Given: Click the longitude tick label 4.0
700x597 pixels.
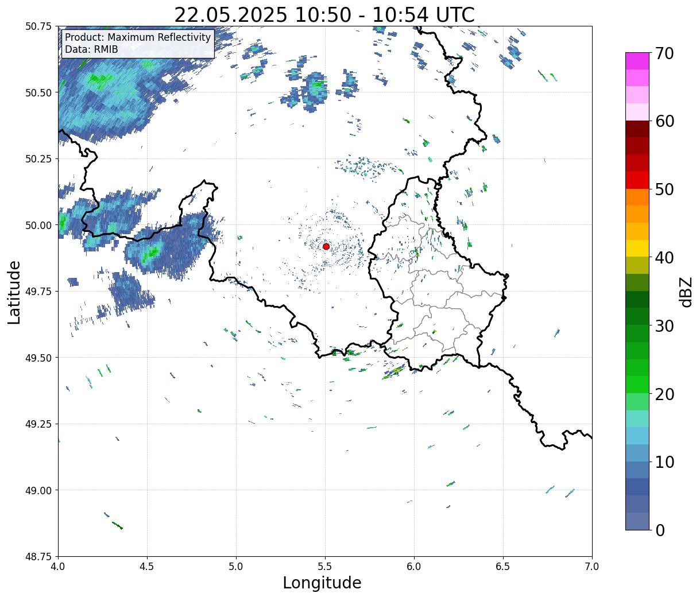Looking at the screenshot, I should click(x=58, y=566).
